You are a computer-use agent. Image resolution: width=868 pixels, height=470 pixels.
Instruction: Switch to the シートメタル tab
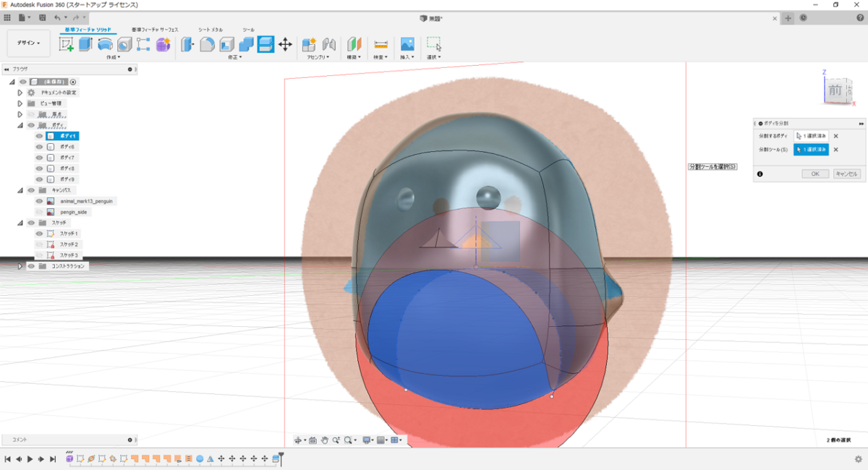[211, 30]
